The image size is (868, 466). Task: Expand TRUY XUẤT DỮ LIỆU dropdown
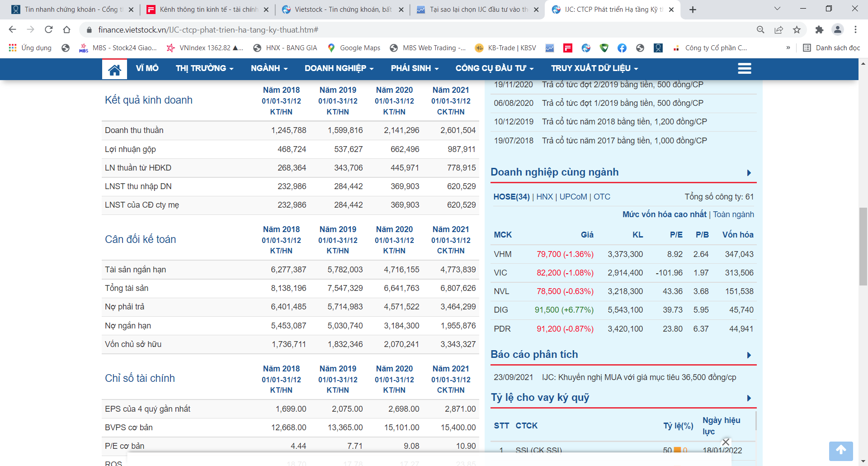pos(594,68)
